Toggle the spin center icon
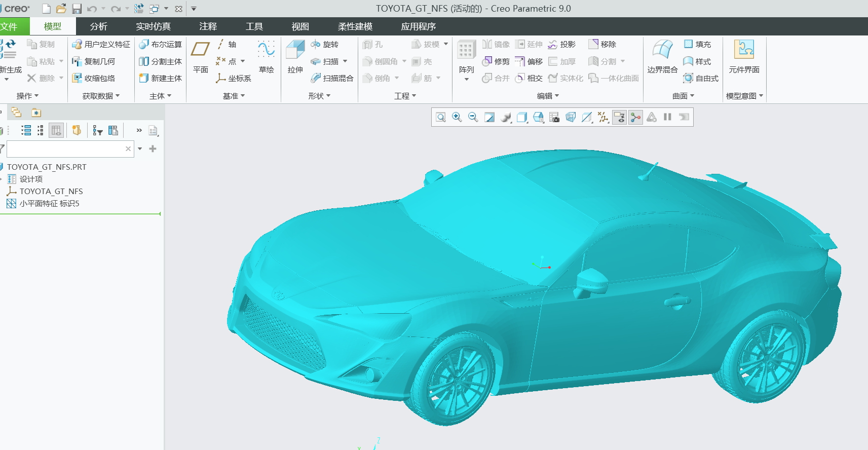 pos(635,118)
